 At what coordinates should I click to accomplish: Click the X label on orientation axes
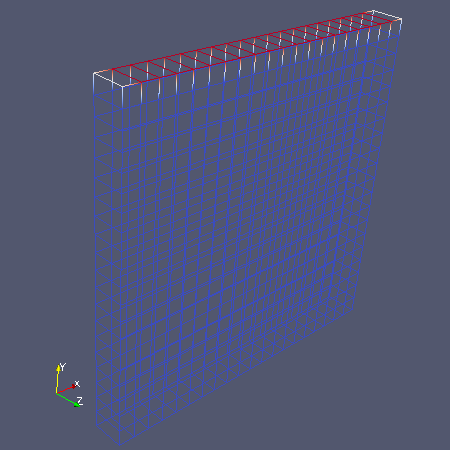(77, 383)
